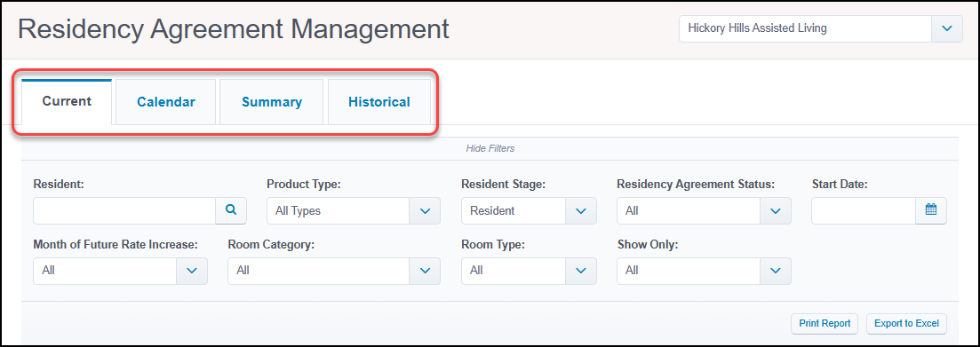Image resolution: width=980 pixels, height=347 pixels.
Task: Click the Residency Agreement Status label
Action: pos(696,184)
